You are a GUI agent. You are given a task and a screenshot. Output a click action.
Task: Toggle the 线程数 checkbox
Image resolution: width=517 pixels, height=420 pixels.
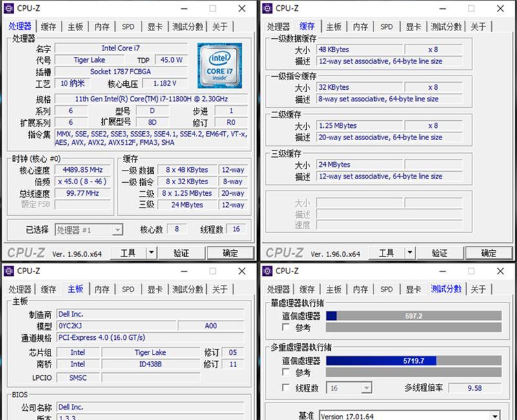point(286,387)
